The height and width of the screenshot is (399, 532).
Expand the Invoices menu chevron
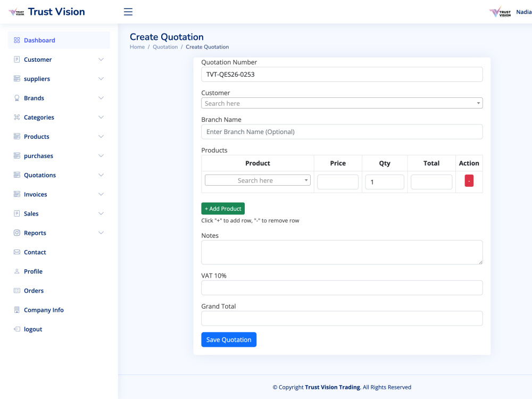[x=101, y=194]
